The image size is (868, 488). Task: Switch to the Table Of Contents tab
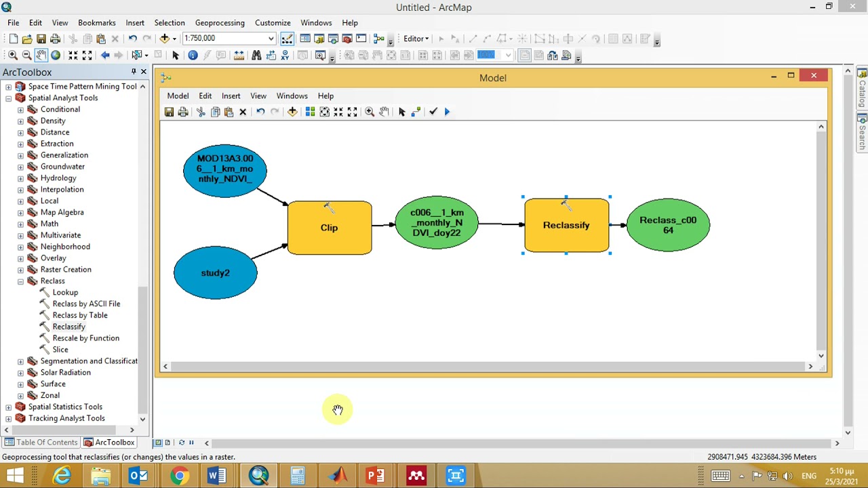[41, 443]
